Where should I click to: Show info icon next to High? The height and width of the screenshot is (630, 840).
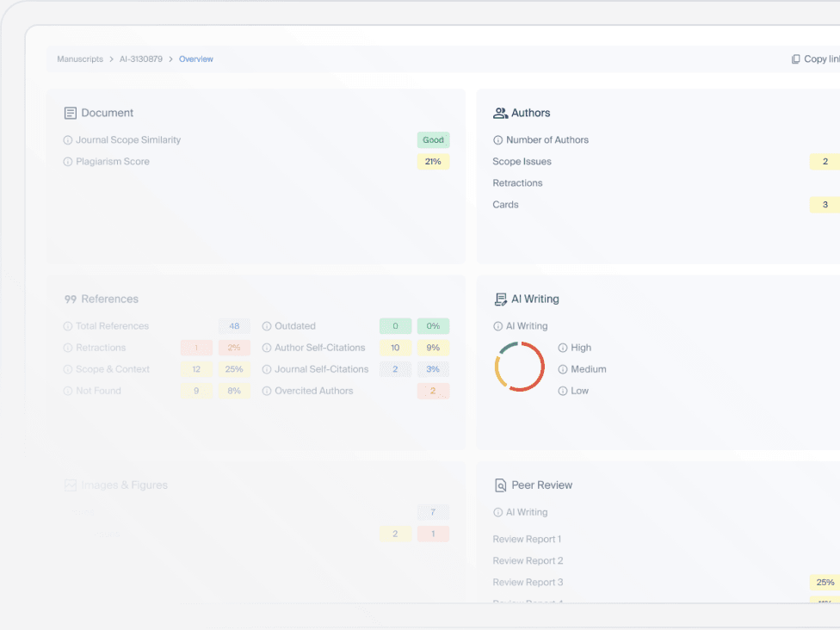tap(563, 348)
